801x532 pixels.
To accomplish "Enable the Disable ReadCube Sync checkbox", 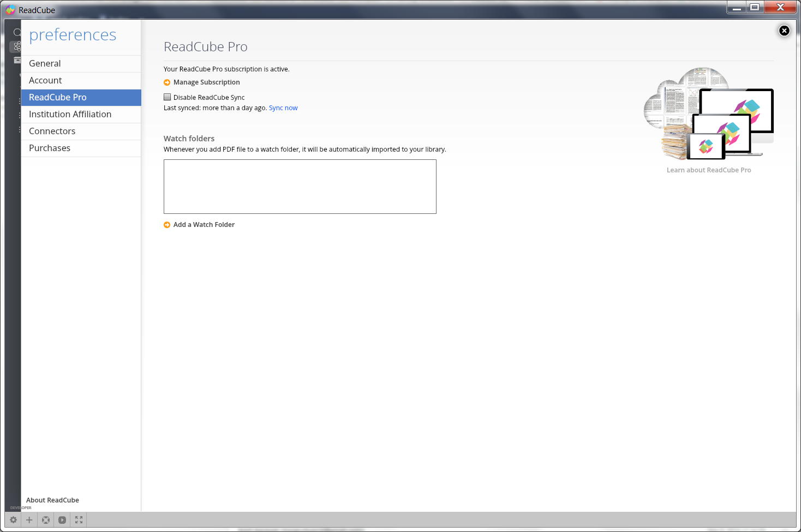I will (x=168, y=97).
